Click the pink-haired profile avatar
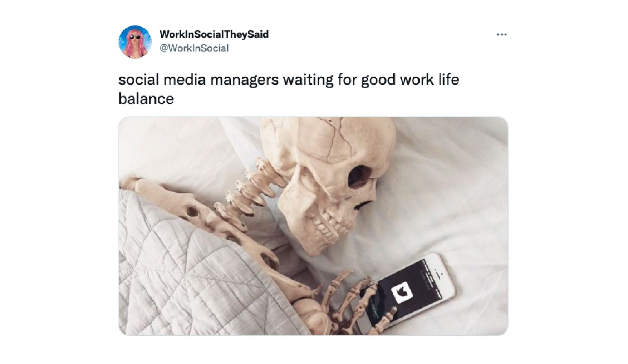Image resolution: width=628 pixels, height=364 pixels. pyautogui.click(x=135, y=42)
